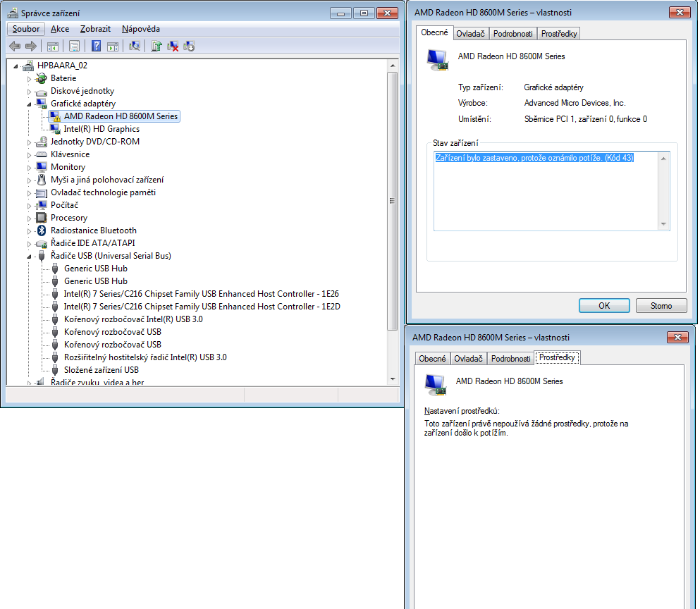Viewport: 700px width, 609px height.
Task: Open Podrobnosti tab in properties window with OK button
Action: (x=512, y=34)
